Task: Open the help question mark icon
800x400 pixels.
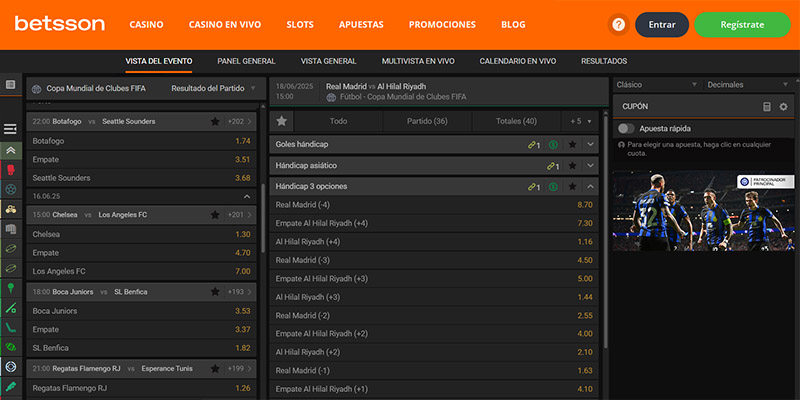Action: (x=618, y=24)
